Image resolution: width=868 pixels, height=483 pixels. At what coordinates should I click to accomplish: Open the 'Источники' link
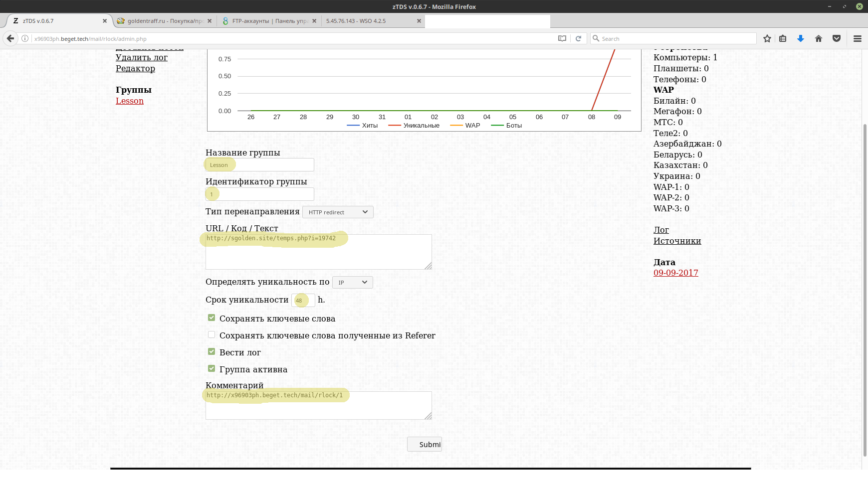coord(677,241)
